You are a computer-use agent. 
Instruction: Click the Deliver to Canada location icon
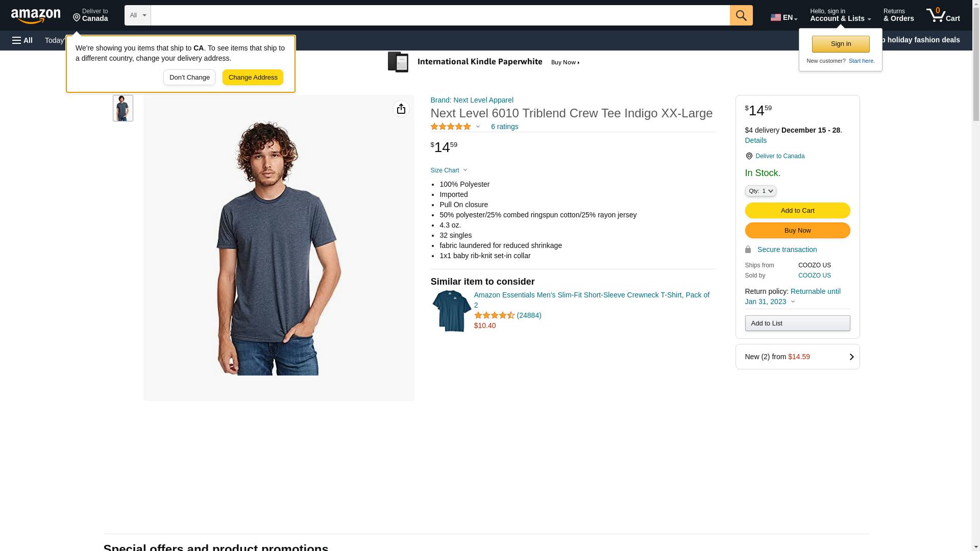(x=749, y=156)
